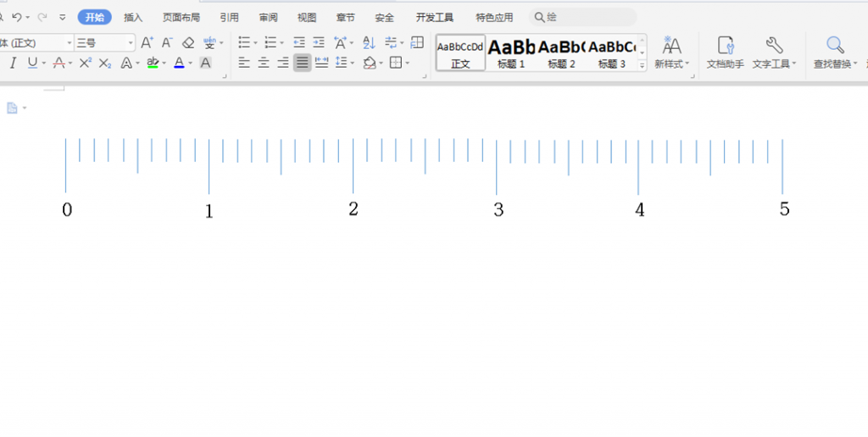Apply the 标题 1 style
This screenshot has width=868, height=437.
(x=511, y=53)
